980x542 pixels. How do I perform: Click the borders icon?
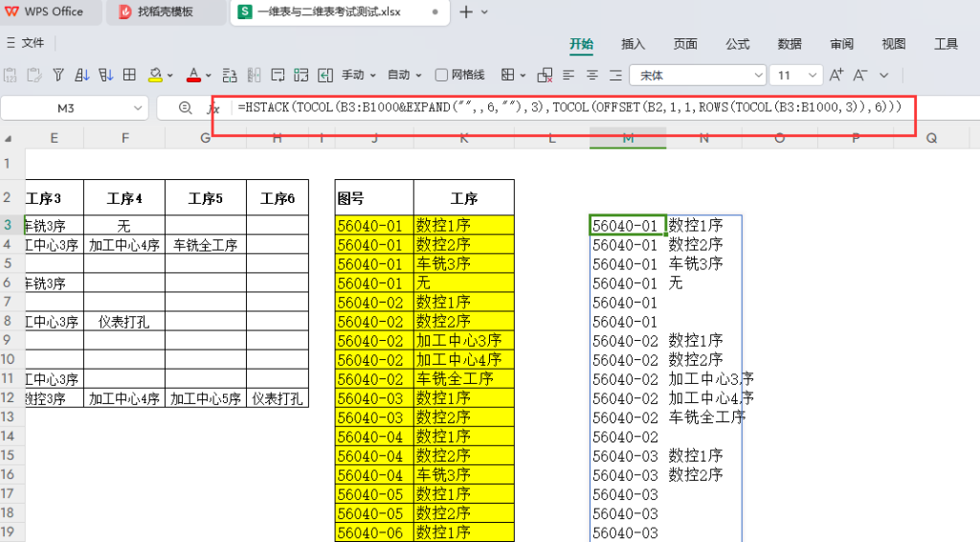point(507,75)
